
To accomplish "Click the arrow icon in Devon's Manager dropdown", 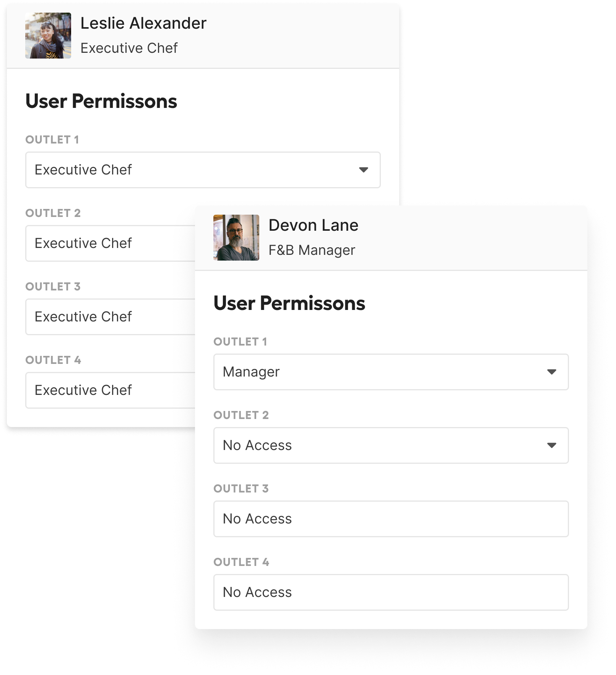I will 551,372.
